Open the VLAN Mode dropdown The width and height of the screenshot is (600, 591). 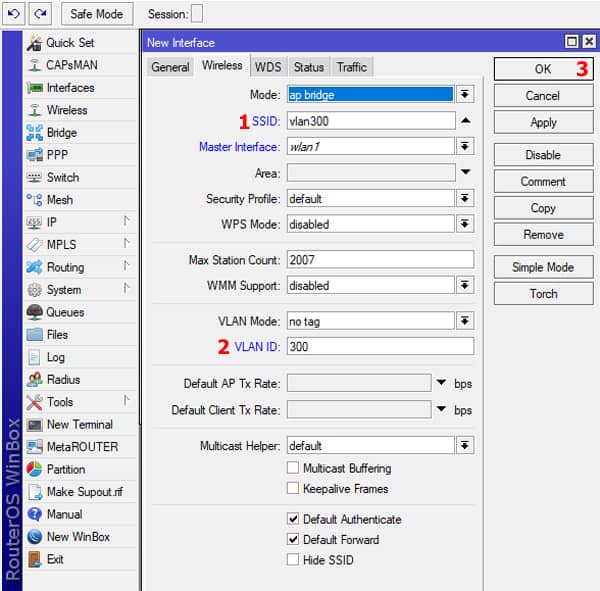[465, 321]
